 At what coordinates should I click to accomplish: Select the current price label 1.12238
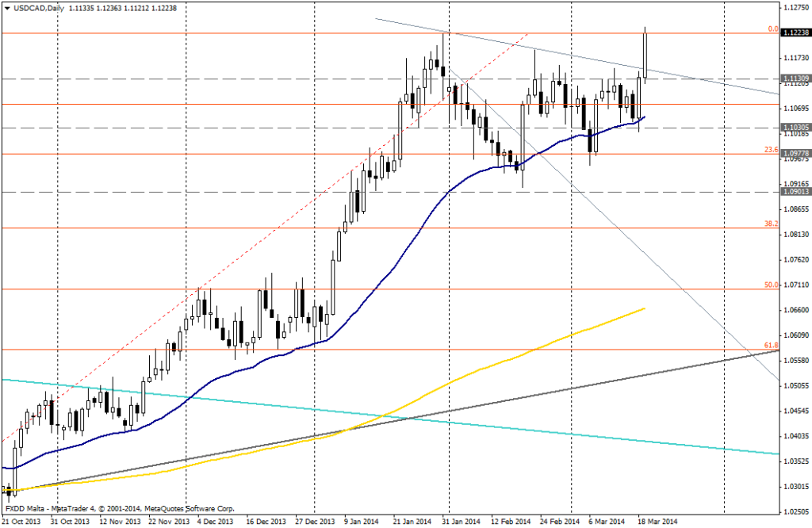click(795, 33)
